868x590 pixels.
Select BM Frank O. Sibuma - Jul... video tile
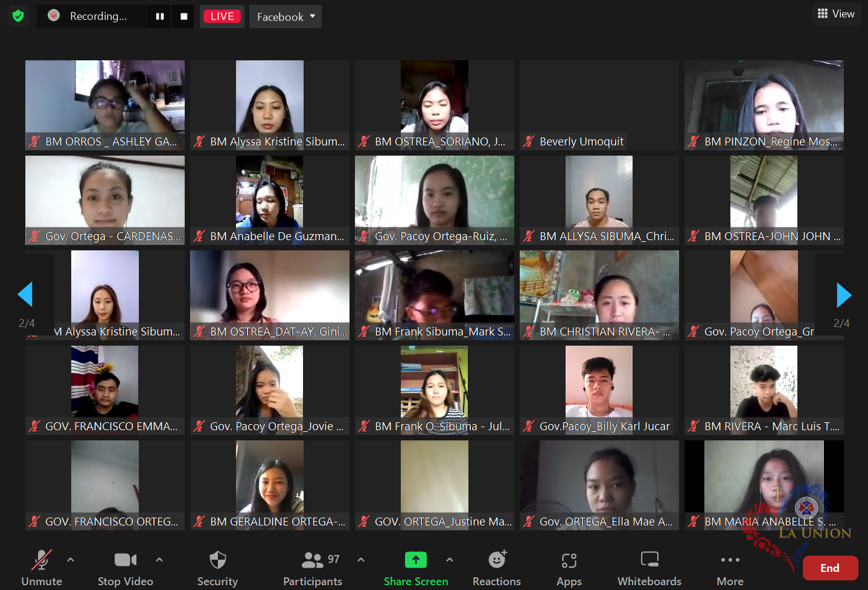coord(435,390)
